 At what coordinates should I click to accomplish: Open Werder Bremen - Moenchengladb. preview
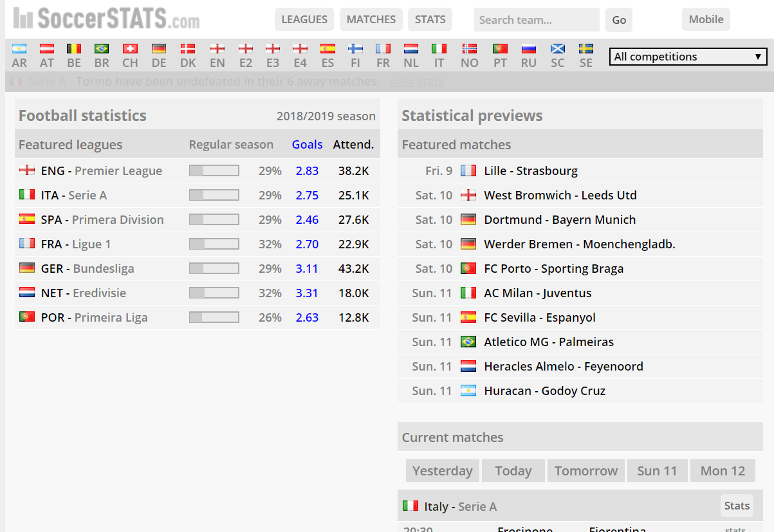point(580,244)
